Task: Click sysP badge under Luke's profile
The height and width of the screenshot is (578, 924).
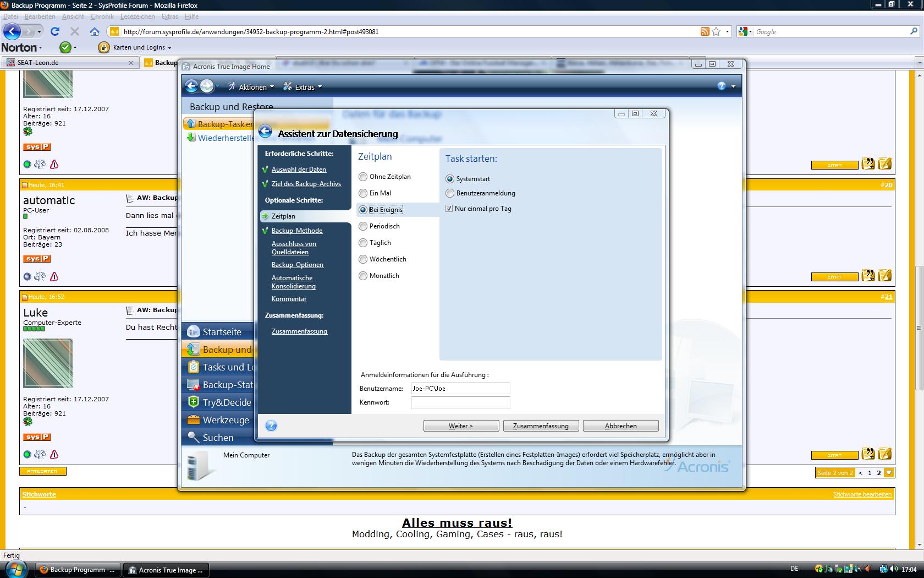Action: coord(37,437)
